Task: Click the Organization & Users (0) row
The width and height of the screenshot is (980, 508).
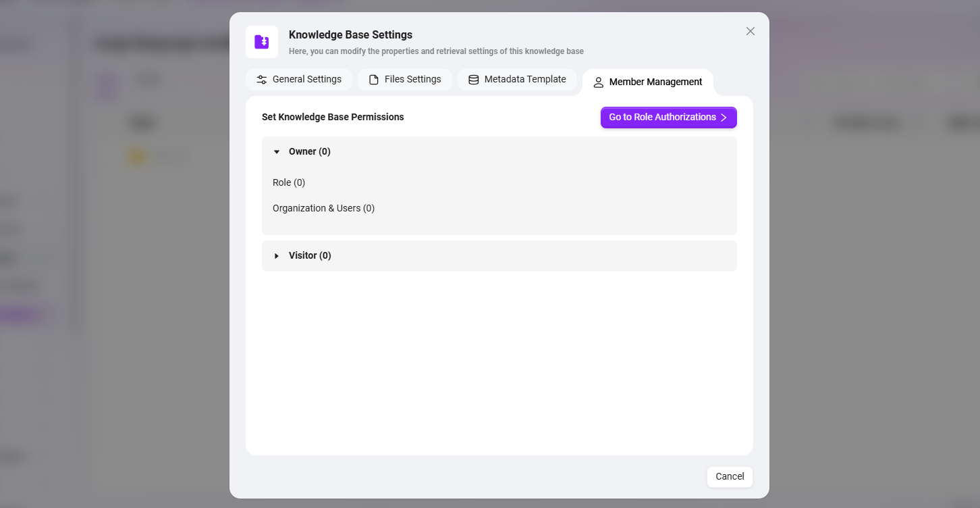Action: click(x=323, y=208)
